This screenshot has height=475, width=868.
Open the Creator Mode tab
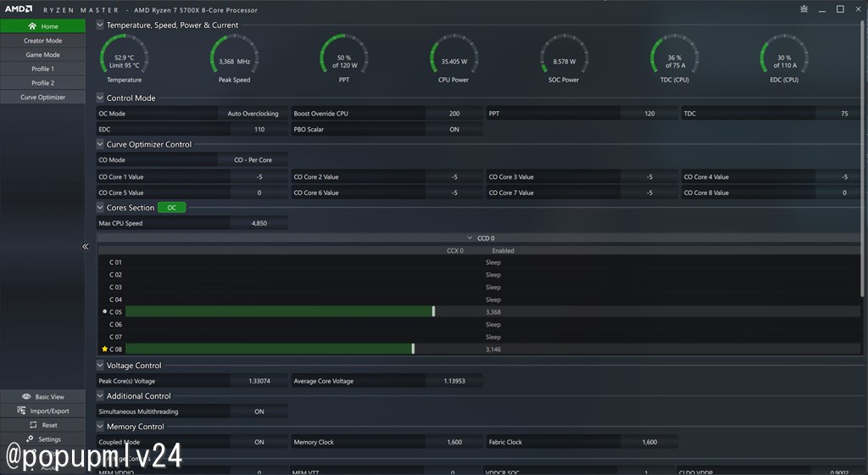[x=42, y=41]
